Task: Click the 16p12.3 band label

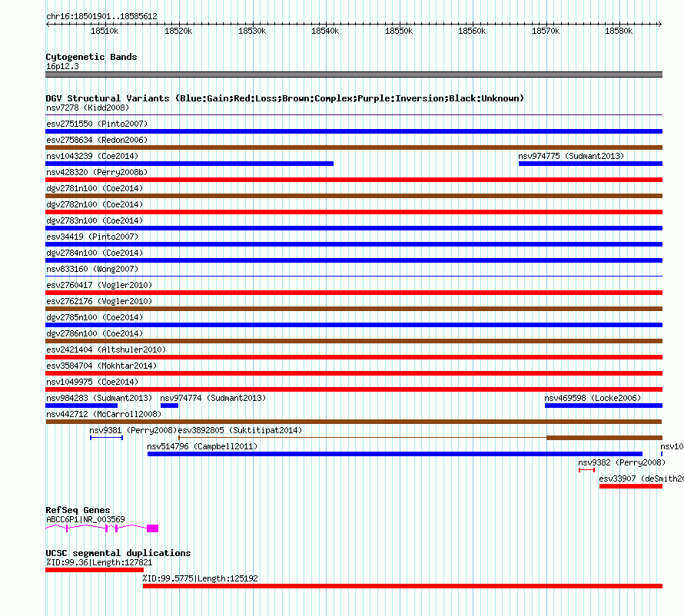Action: [x=63, y=66]
